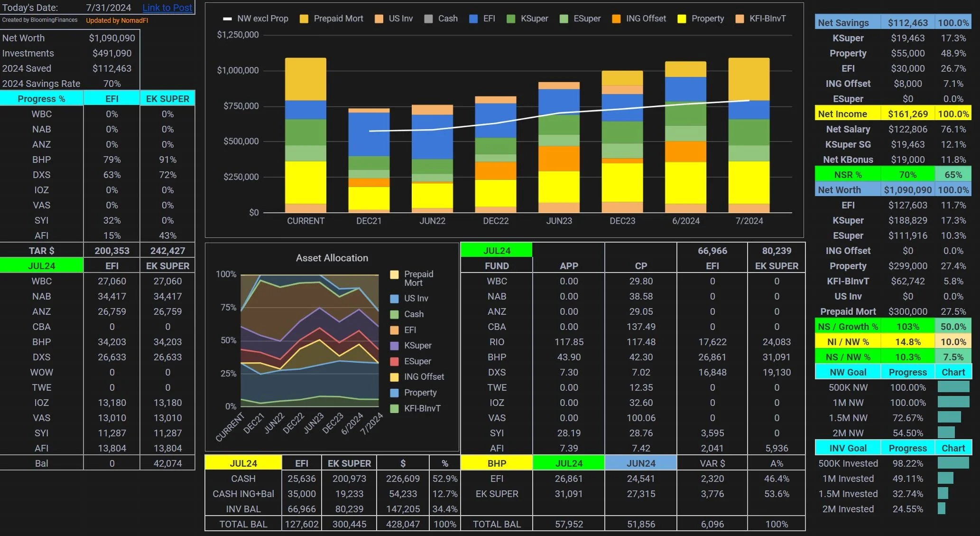Select the yellow BHP header cell
This screenshot has height=536, width=980.
(x=496, y=463)
